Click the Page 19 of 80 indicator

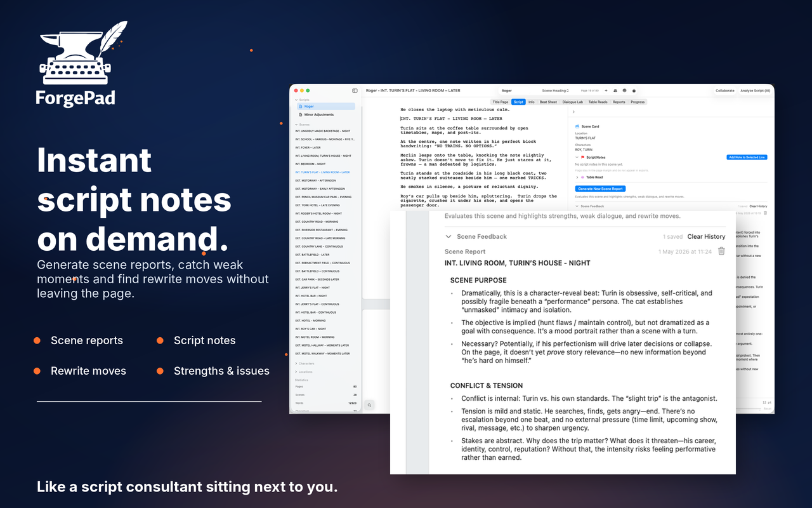pos(590,91)
